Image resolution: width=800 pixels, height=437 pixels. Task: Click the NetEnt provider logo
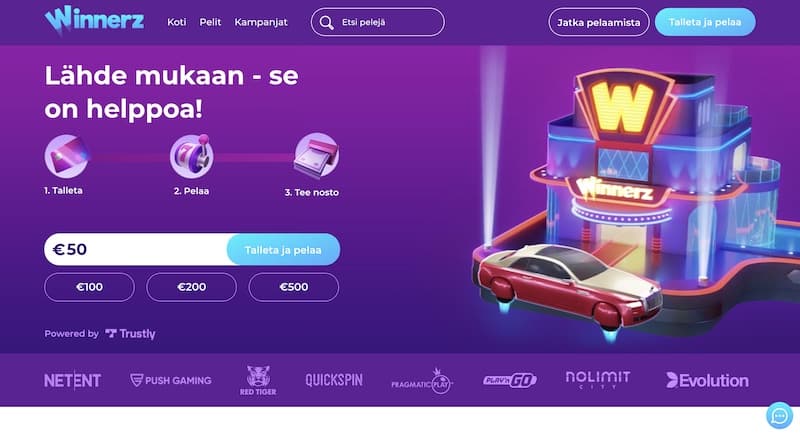pos(72,380)
